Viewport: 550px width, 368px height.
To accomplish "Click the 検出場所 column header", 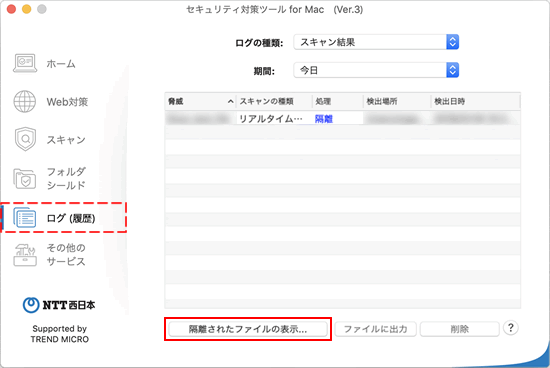I will [x=397, y=101].
